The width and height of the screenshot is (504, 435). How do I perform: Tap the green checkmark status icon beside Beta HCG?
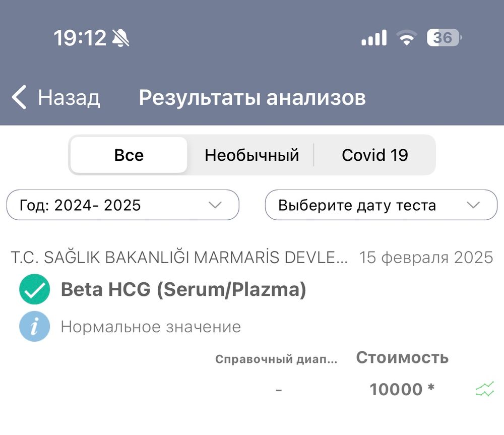point(33,289)
